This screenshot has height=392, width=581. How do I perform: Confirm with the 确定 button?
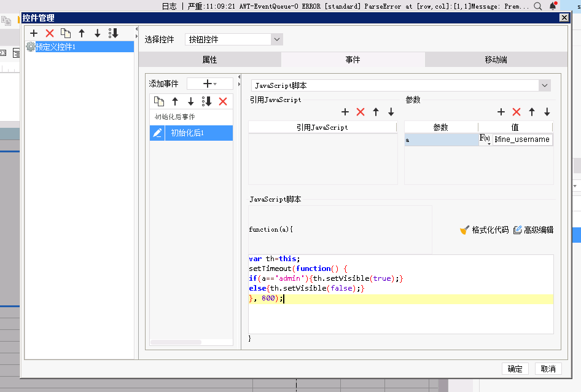pyautogui.click(x=515, y=369)
